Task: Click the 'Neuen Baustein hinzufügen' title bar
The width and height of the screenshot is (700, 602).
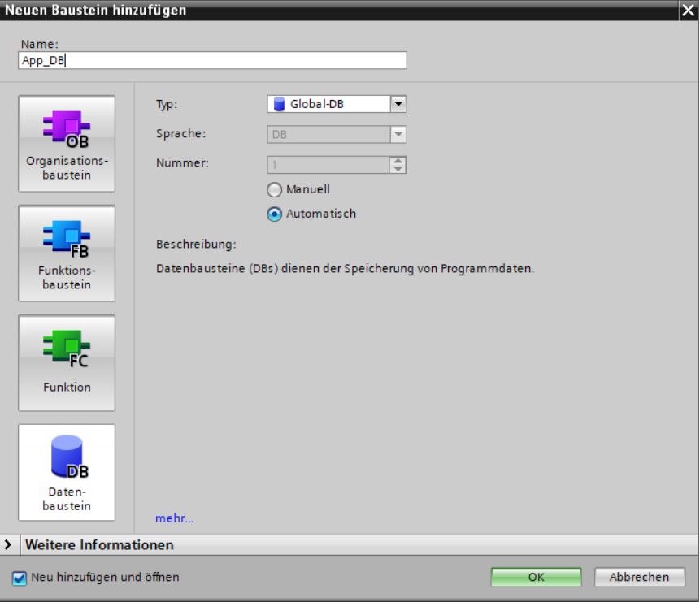Action: point(325,11)
